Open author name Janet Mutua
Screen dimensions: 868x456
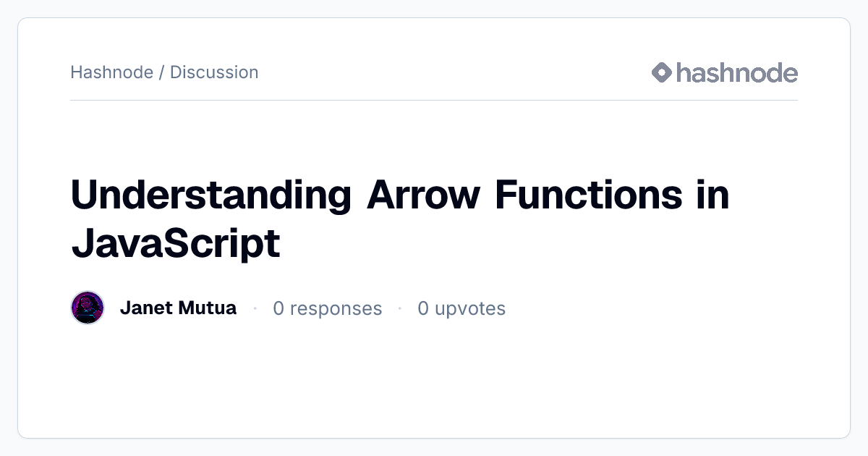pos(178,308)
